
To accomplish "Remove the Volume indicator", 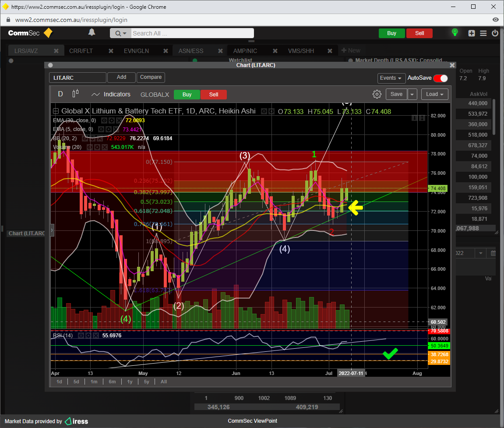I will [105, 147].
